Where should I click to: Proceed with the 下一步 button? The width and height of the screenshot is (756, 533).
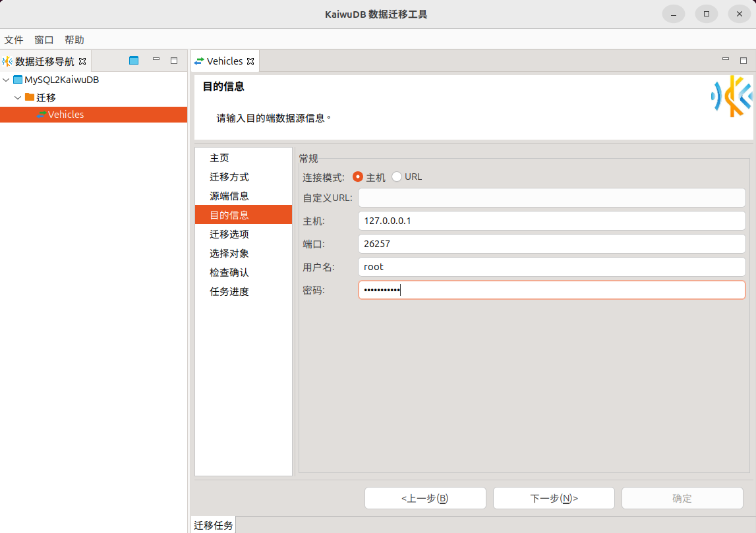pos(554,498)
